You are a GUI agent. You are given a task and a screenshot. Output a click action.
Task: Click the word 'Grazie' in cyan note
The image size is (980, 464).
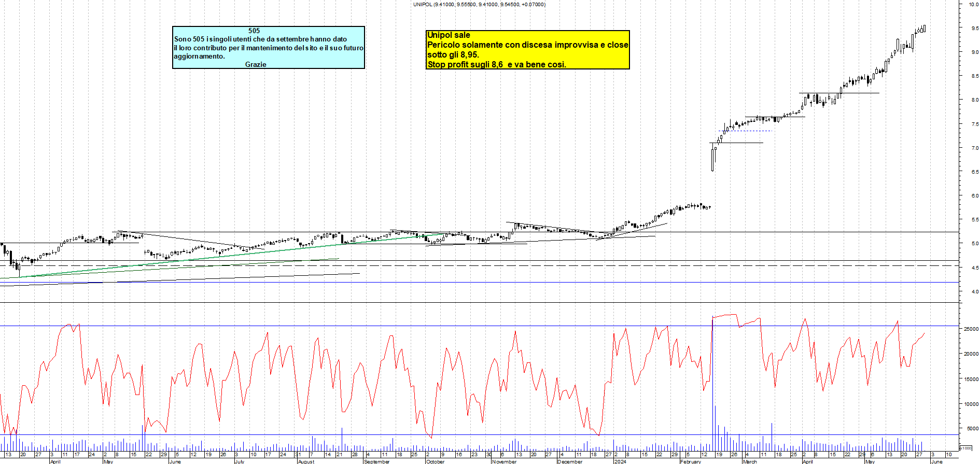[x=256, y=64]
